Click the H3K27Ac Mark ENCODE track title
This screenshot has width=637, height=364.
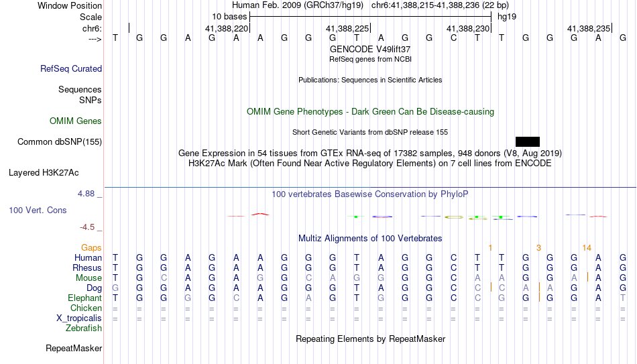[370, 164]
